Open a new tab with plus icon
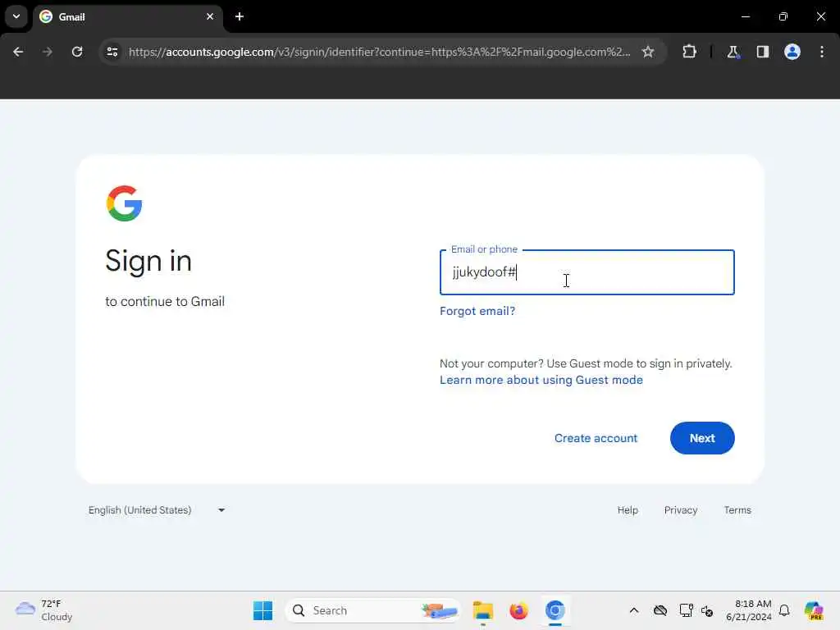This screenshot has height=630, width=840. coord(240,16)
